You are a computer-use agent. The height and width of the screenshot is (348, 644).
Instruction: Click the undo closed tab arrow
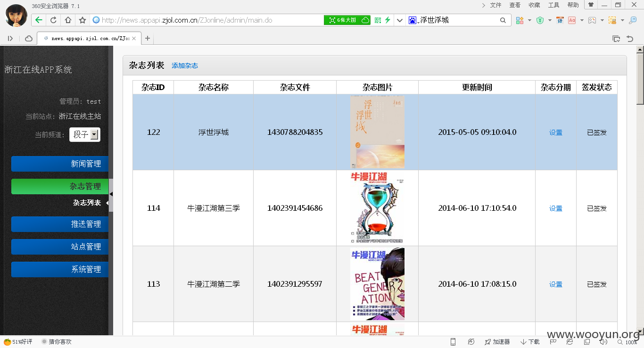(x=629, y=39)
